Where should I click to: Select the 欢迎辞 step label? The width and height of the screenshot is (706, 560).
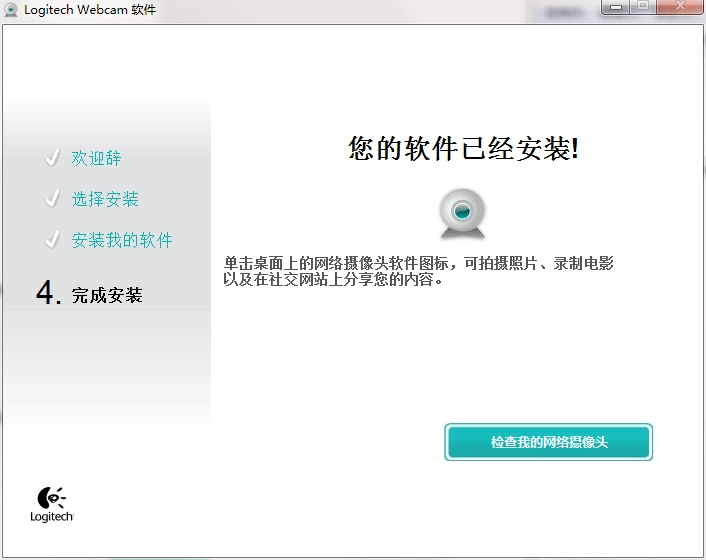96,158
